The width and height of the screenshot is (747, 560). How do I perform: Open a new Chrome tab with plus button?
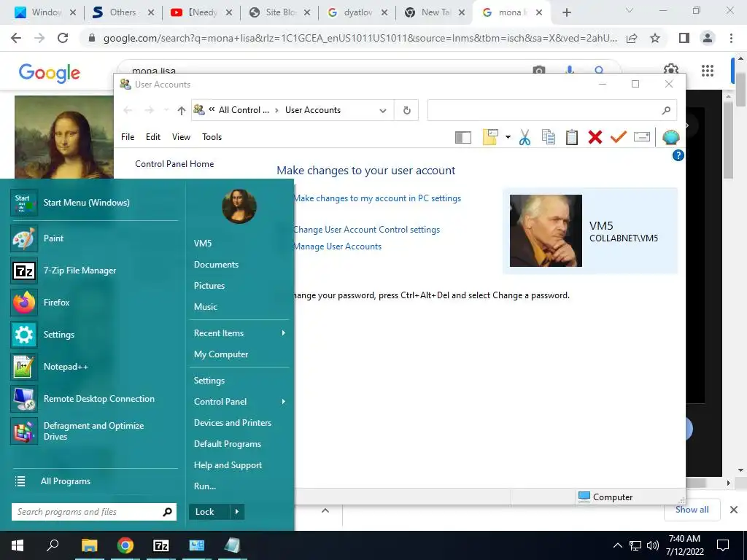566,12
